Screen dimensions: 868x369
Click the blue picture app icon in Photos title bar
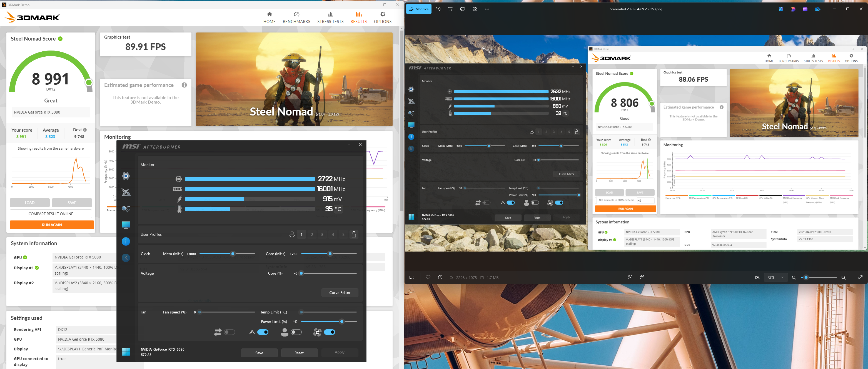(x=781, y=9)
